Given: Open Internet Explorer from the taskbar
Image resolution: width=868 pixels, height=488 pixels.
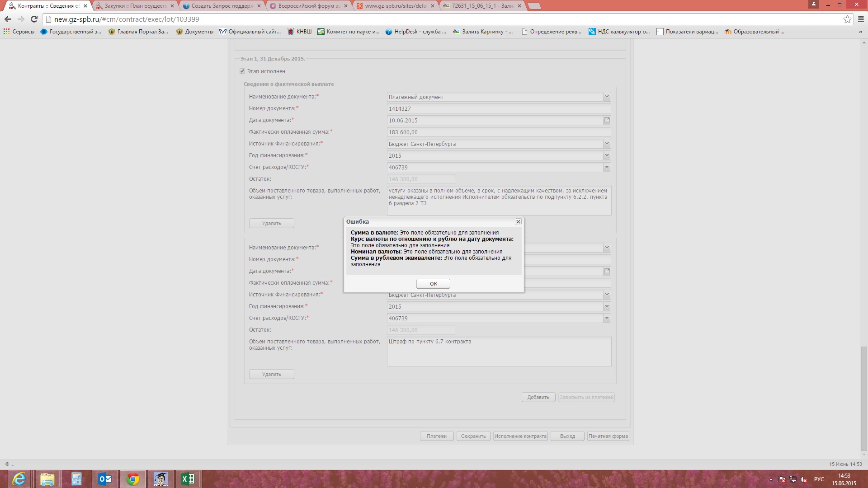Looking at the screenshot, I should (19, 479).
